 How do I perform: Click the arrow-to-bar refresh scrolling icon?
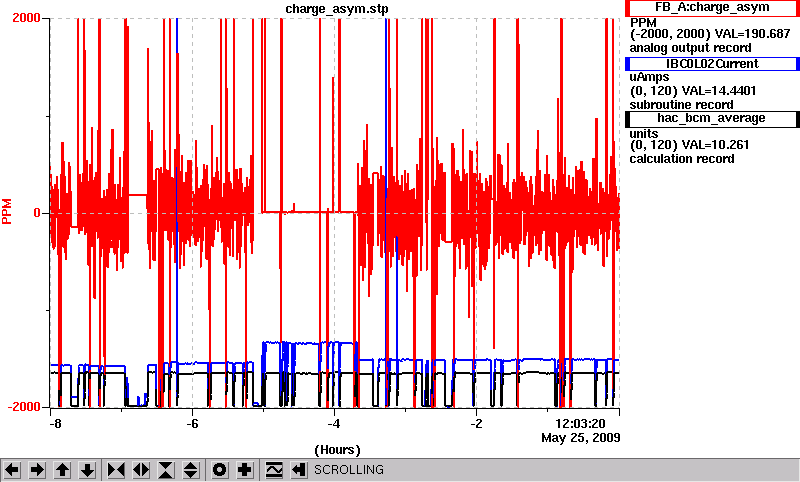(299, 470)
